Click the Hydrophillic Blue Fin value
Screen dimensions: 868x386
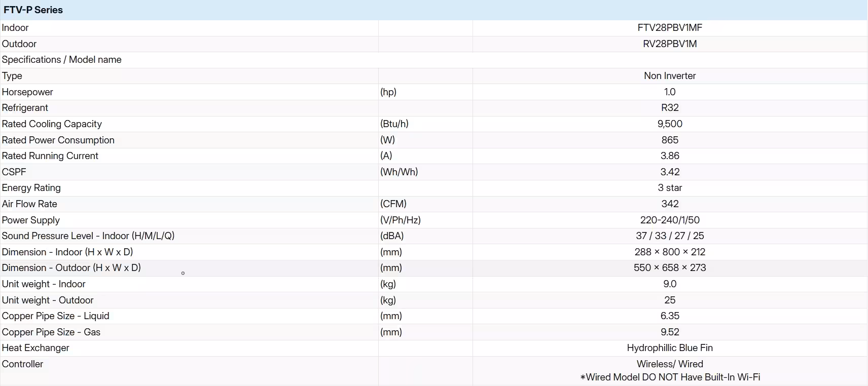[670, 348]
